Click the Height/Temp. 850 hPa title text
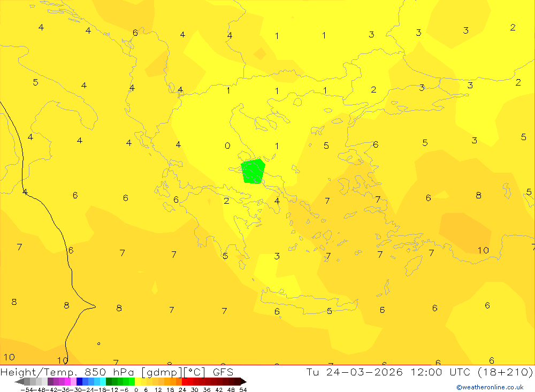The width and height of the screenshot is (535, 392). [68, 372]
